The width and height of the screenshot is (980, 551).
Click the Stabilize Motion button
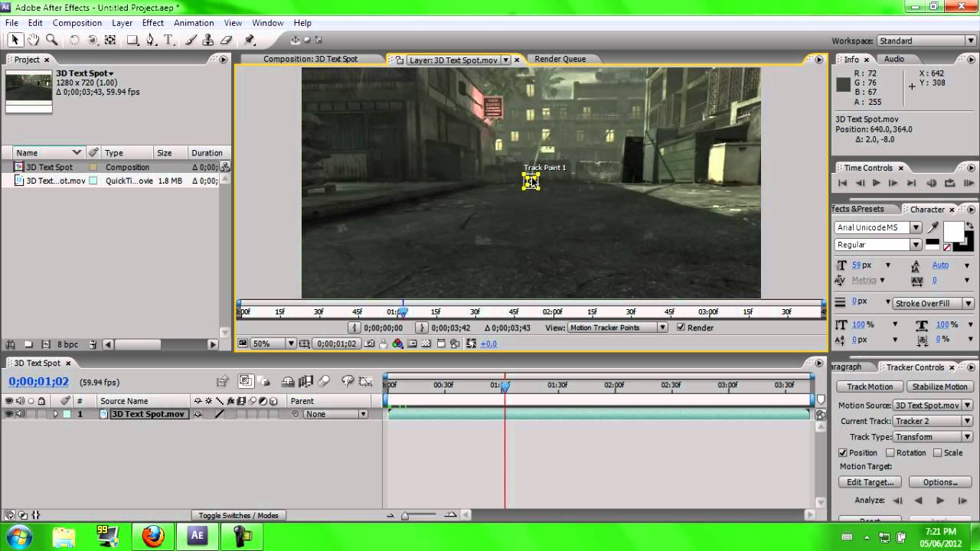939,386
